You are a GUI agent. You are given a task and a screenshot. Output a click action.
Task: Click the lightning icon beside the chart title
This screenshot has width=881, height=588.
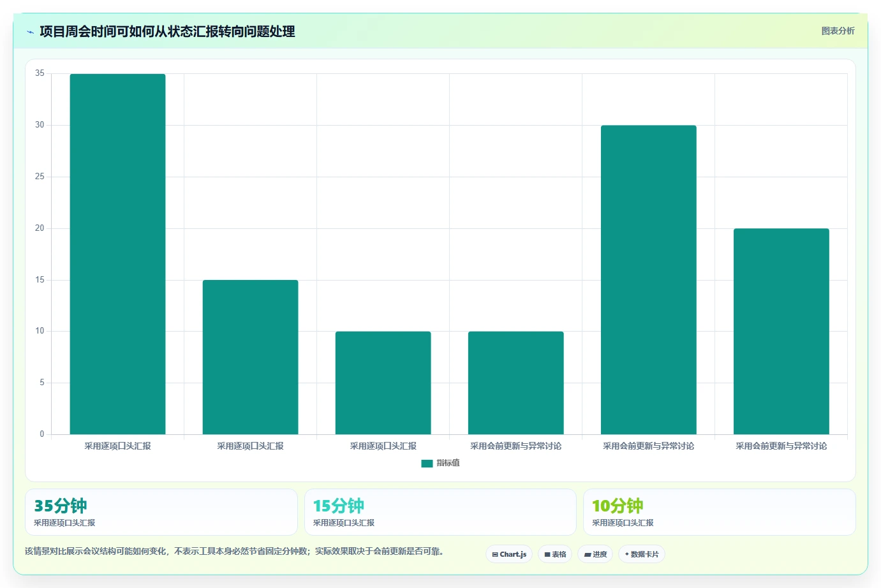30,32
